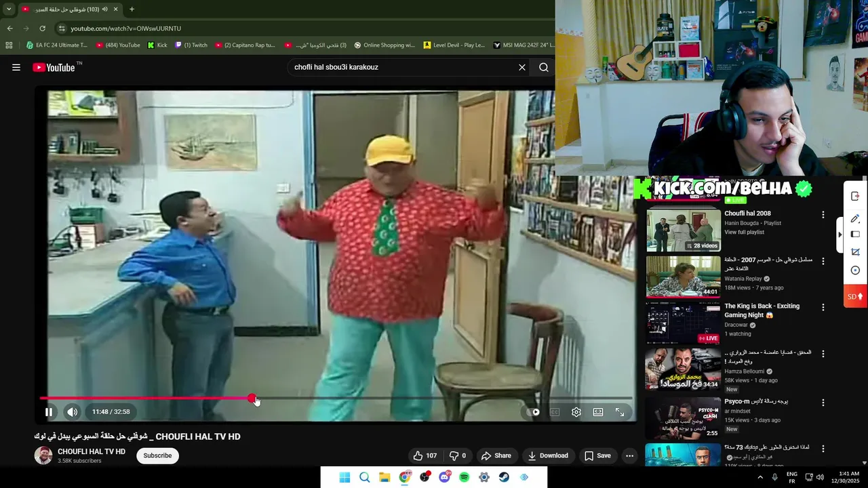Go back with the browser back arrow

(9, 28)
